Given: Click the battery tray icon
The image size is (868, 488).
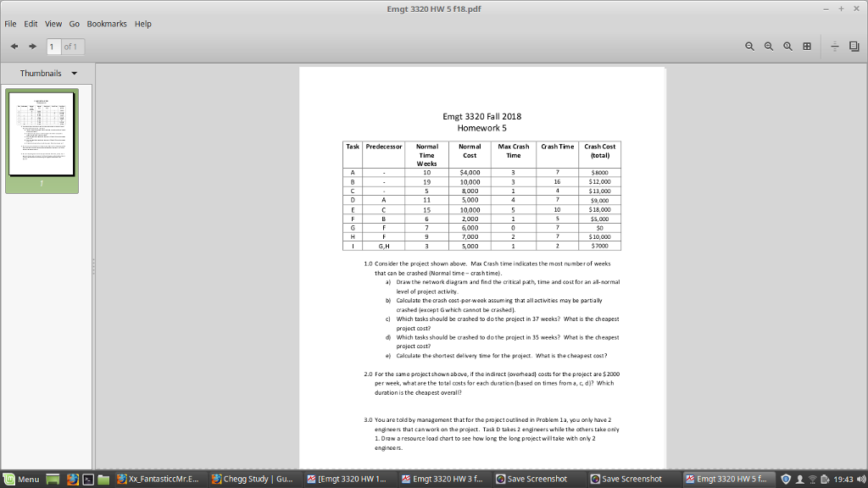Looking at the screenshot, I should pos(825,480).
